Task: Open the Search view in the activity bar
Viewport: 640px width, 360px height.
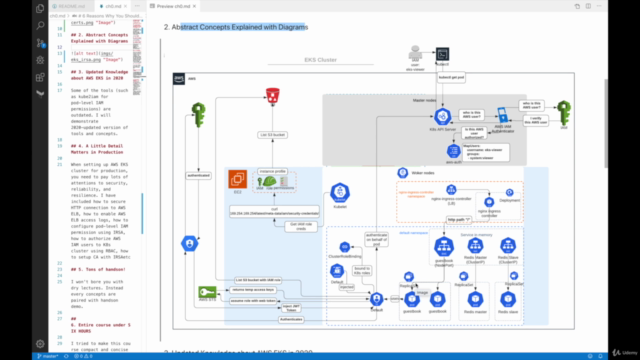Action: (40, 26)
